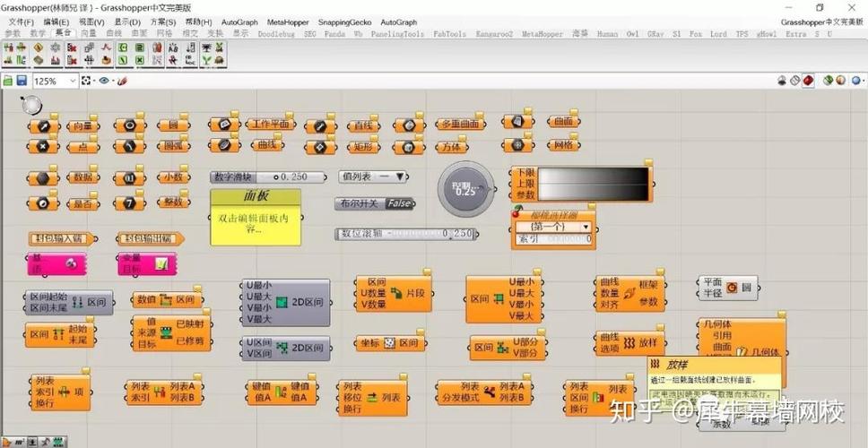The image size is (868, 448).
Task: Click the open file icon in canvas toolbar
Action: pyautogui.click(x=8, y=81)
